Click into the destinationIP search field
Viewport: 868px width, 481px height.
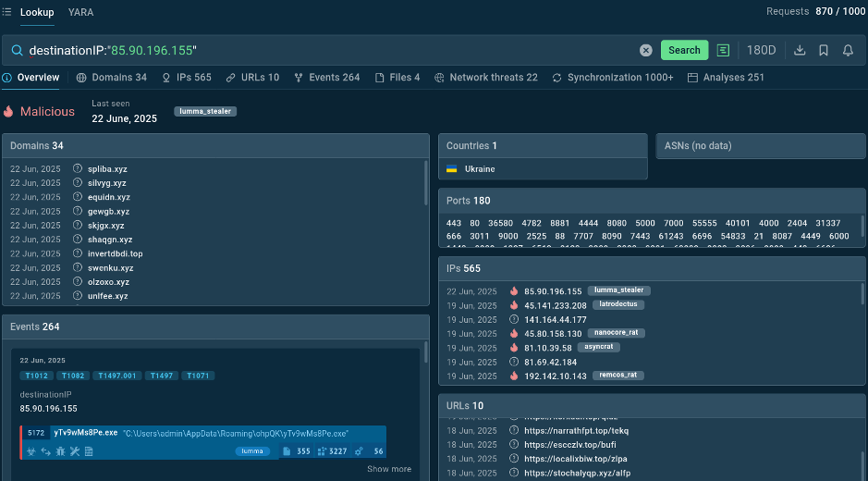pyautogui.click(x=332, y=51)
